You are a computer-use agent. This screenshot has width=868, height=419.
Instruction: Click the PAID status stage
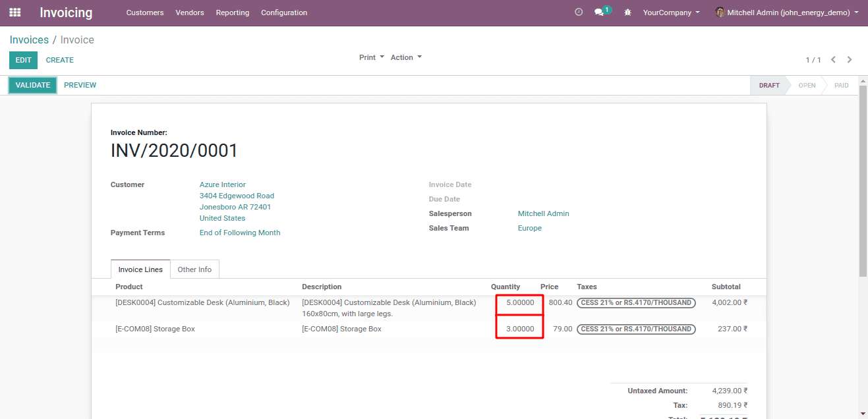click(x=842, y=86)
